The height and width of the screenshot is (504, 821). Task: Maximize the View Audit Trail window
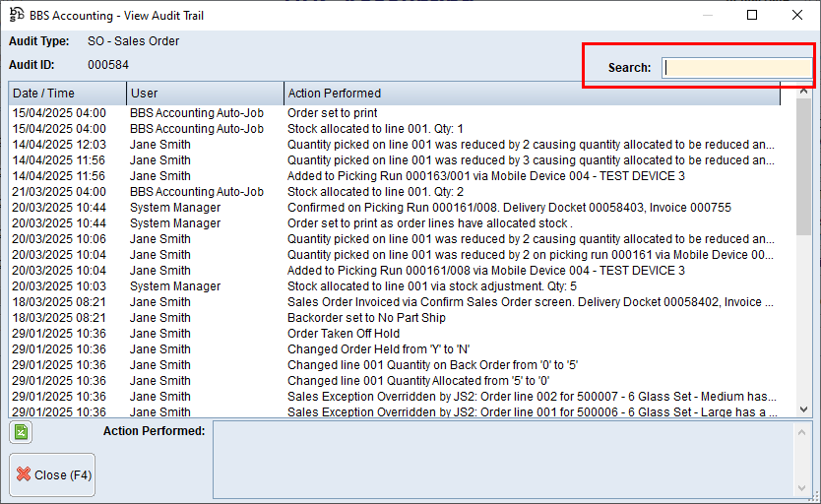click(x=752, y=15)
